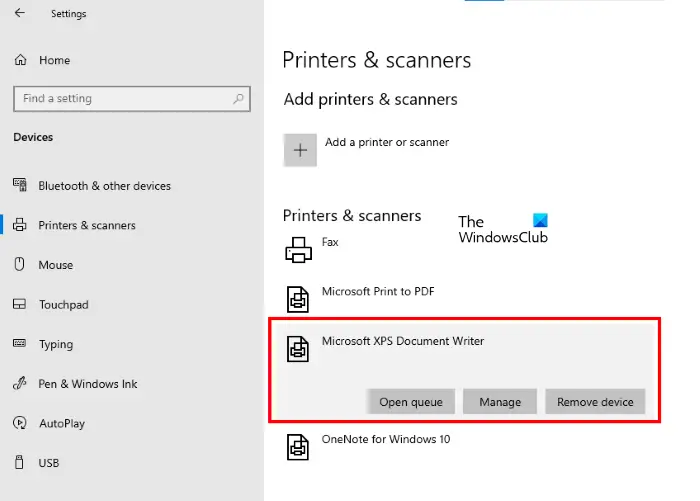Focus the Find a setting field

[x=132, y=99]
